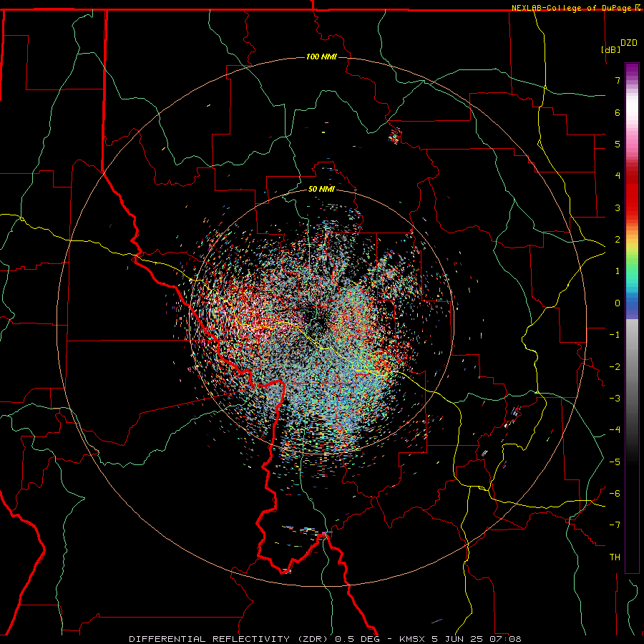The height and width of the screenshot is (644, 644).
Task: Click the "-3" value on the color scale
Action: (x=615, y=399)
